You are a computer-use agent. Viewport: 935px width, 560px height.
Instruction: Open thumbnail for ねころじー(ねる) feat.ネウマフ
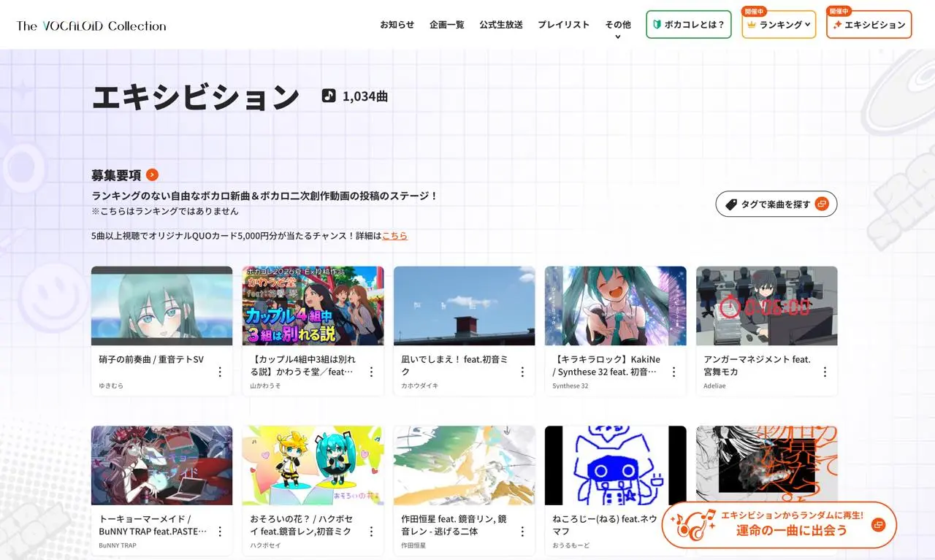(x=615, y=466)
